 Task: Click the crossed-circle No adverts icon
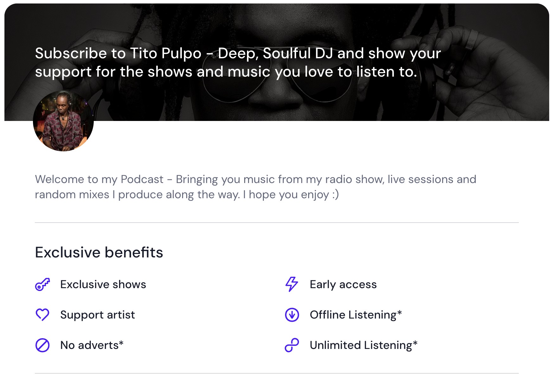[42, 345]
